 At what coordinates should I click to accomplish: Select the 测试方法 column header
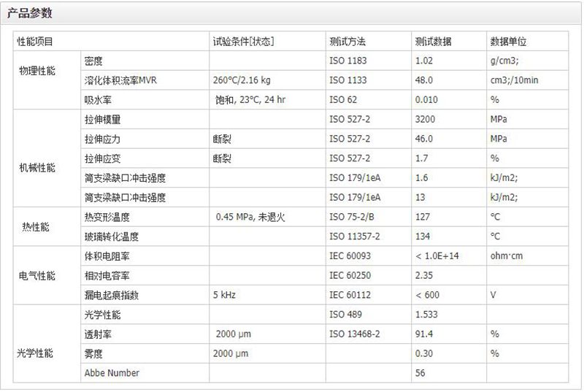[347, 41]
